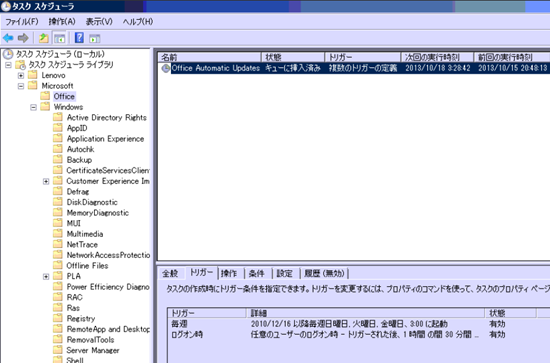Image resolution: width=550 pixels, height=363 pixels.
Task: Select Application Experience tree item
Action: tap(106, 139)
